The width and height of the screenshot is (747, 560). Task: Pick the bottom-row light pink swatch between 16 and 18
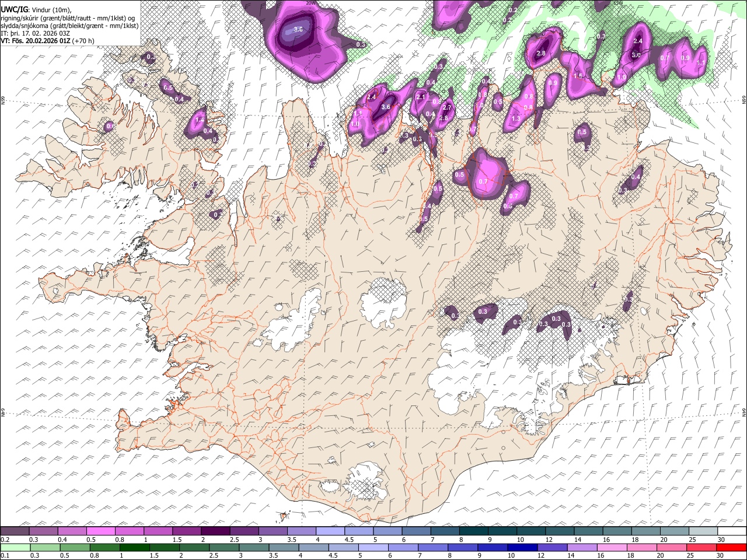point(612,547)
